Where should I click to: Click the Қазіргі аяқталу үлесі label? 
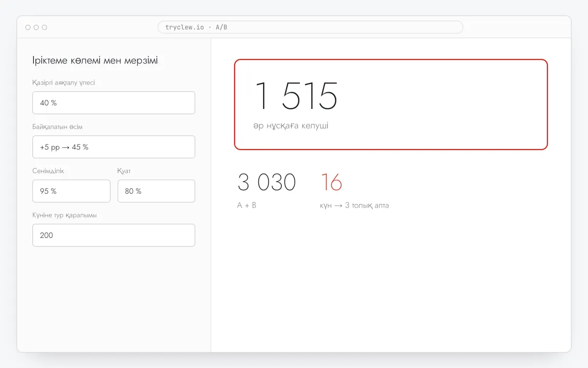pos(64,82)
